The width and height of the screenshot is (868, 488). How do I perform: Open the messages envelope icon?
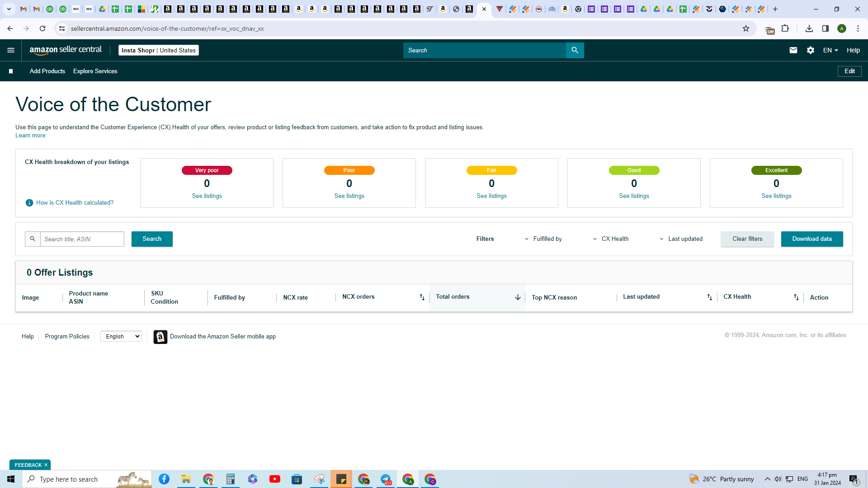tap(793, 50)
